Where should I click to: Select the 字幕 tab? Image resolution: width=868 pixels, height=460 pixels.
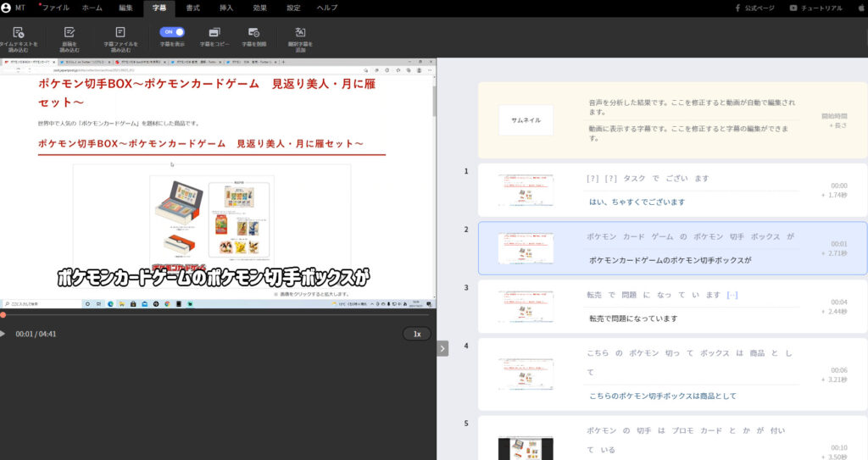(159, 8)
